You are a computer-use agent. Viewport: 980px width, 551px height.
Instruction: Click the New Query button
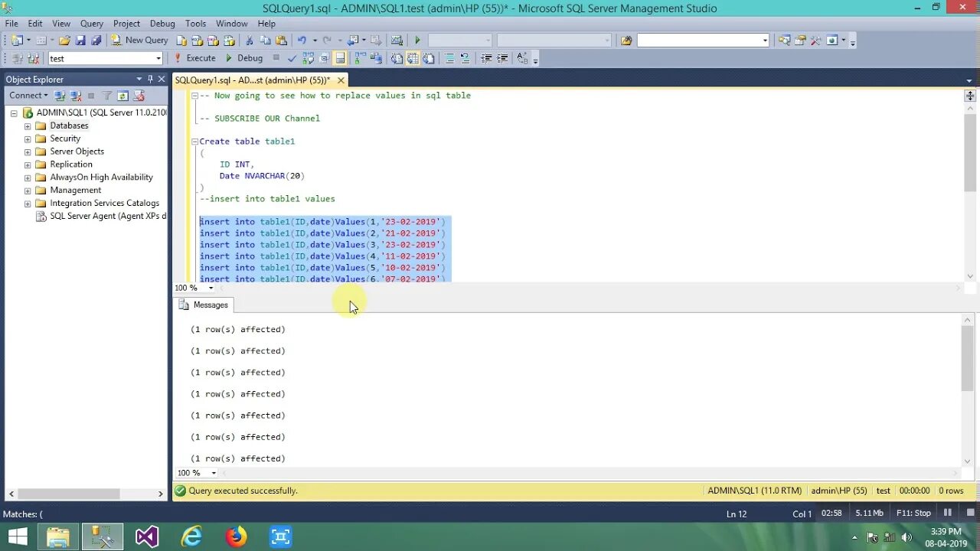(x=139, y=40)
